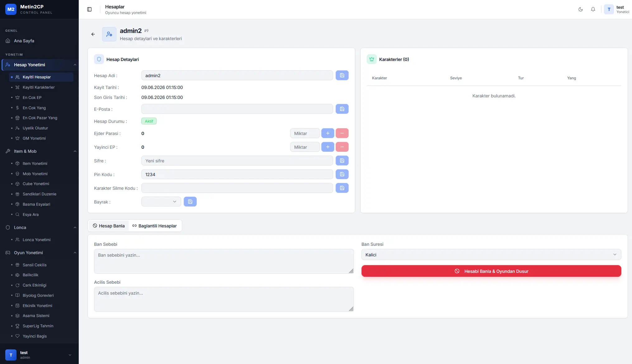Click the Yang column header
The height and width of the screenshot is (364, 632).
pyautogui.click(x=572, y=78)
